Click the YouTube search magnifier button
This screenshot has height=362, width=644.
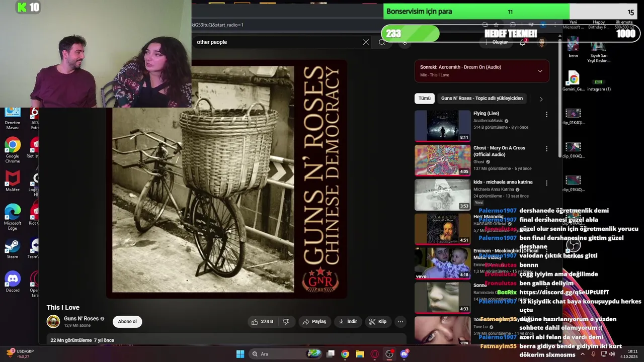click(382, 42)
